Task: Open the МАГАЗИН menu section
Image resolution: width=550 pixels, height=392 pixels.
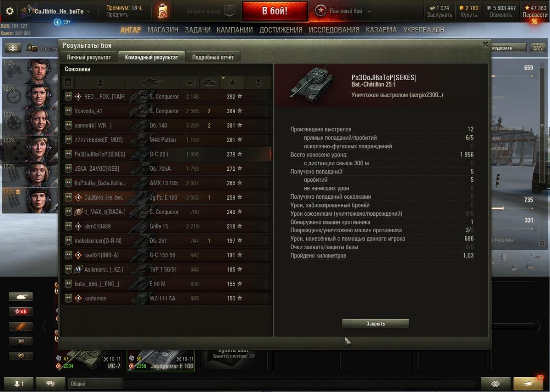Action: [163, 30]
